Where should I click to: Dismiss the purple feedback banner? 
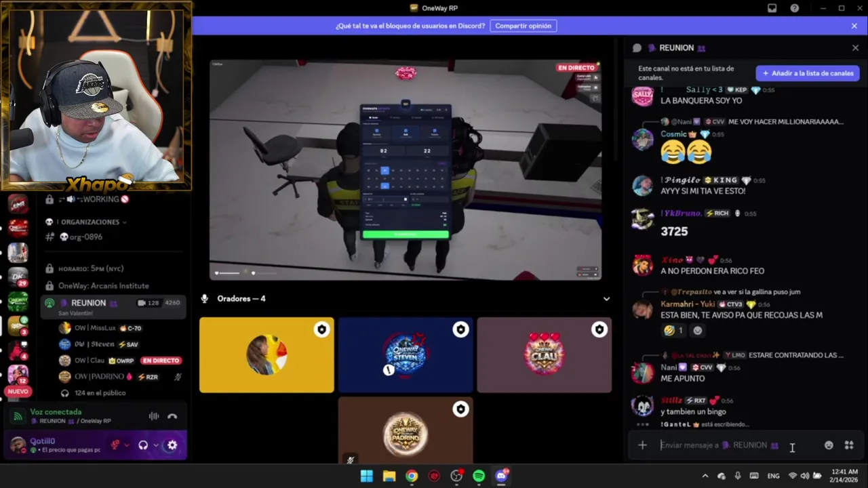(x=854, y=26)
